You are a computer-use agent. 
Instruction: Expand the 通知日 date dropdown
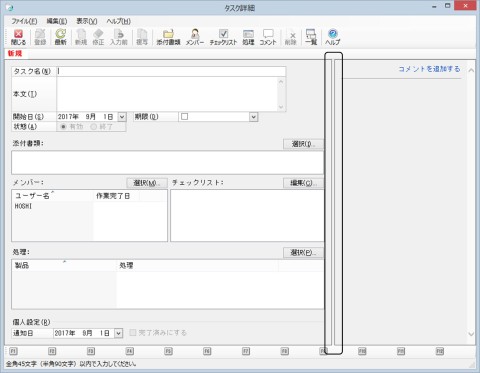[x=118, y=333]
